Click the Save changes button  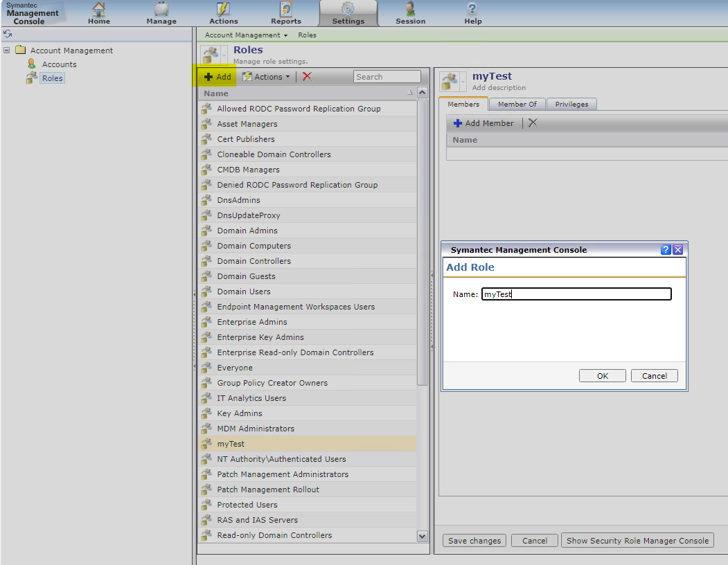pyautogui.click(x=474, y=541)
